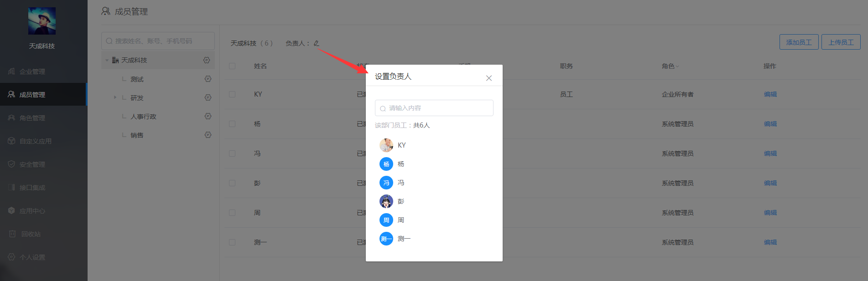Open gear settings for 销售 department

pyautogui.click(x=208, y=135)
